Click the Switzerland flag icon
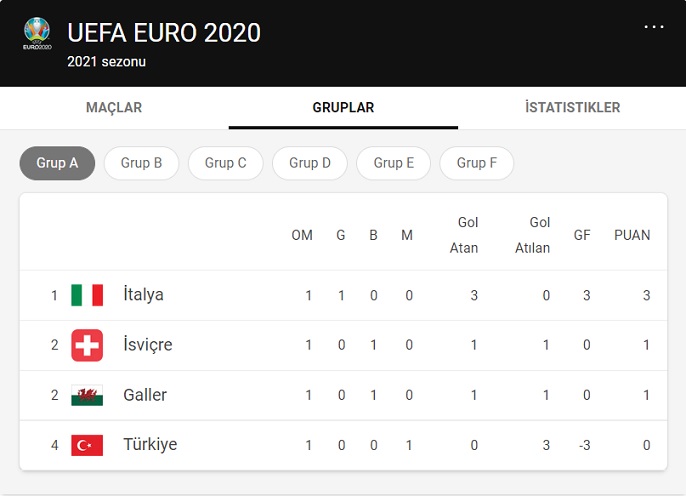Image resolution: width=686 pixels, height=496 pixels. click(87, 345)
